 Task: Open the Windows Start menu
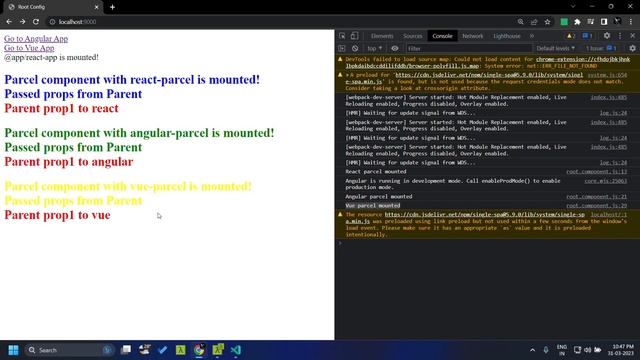point(13,350)
